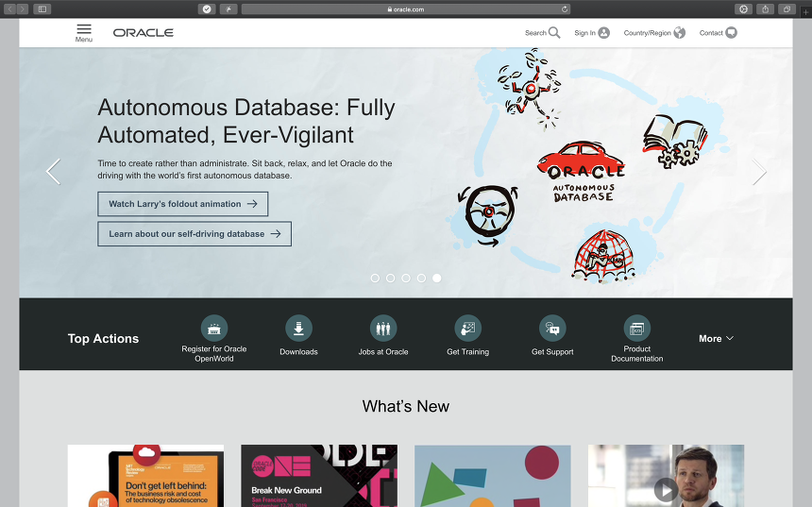
Task: Click the Oracle logo in header
Action: 144,33
